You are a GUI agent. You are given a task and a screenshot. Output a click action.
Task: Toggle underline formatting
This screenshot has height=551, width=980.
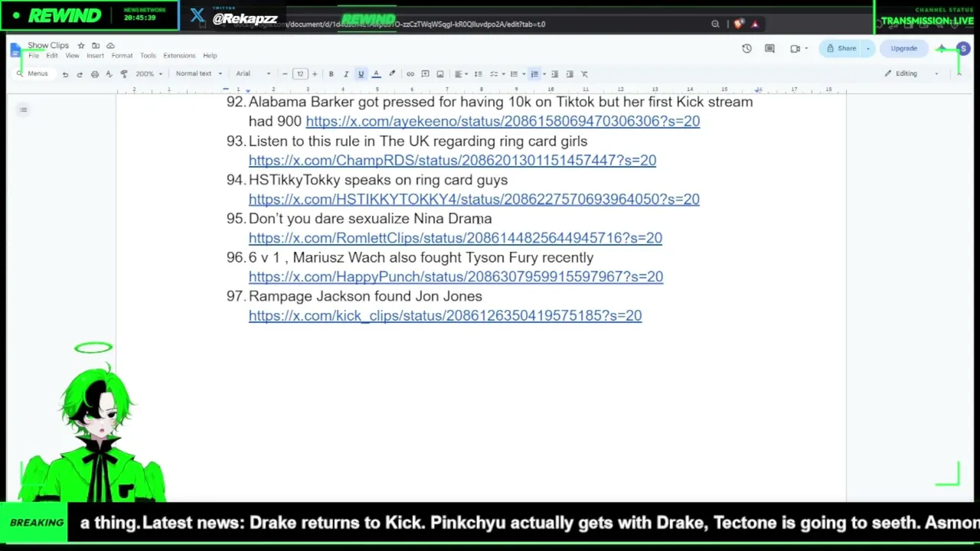point(361,74)
